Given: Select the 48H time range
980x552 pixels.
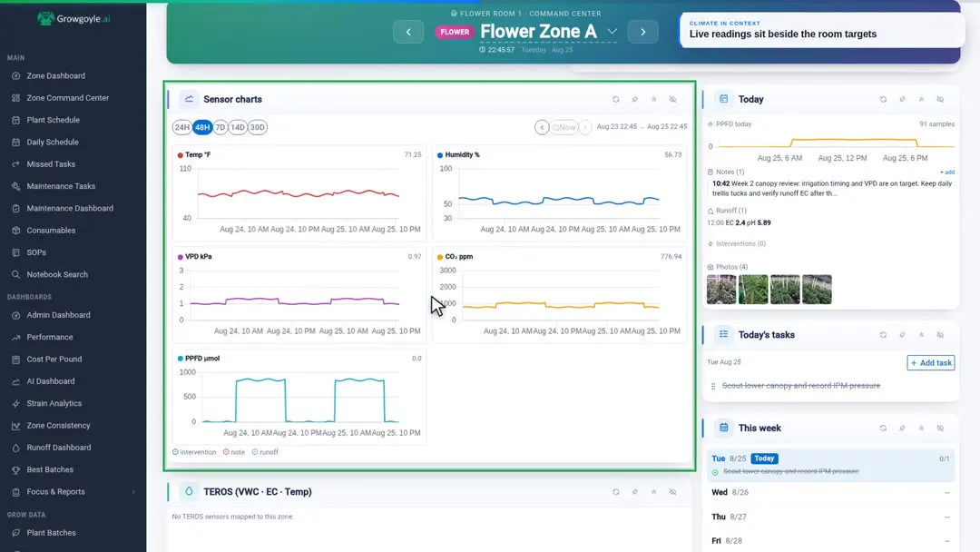Looking at the screenshot, I should (201, 127).
